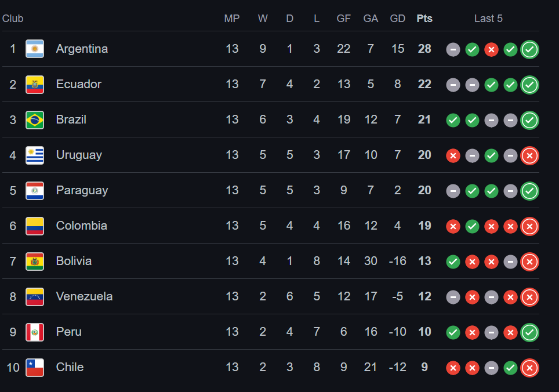The image size is (559, 392).
Task: Select the Club column header
Action: [13, 19]
